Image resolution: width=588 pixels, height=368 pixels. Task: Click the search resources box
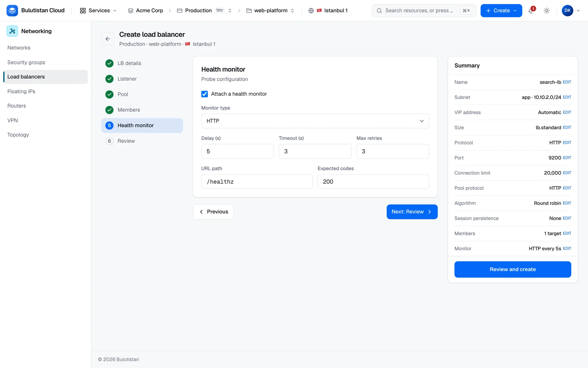click(x=424, y=11)
